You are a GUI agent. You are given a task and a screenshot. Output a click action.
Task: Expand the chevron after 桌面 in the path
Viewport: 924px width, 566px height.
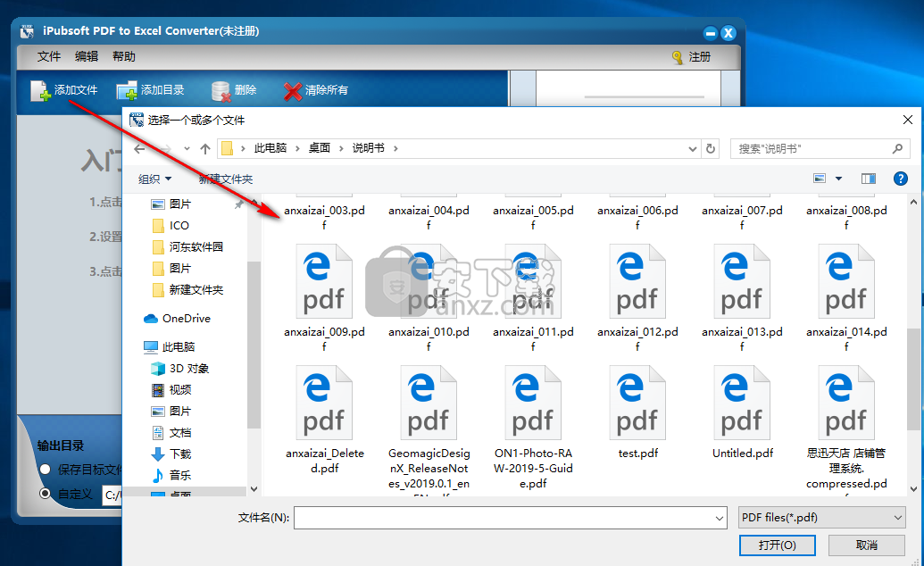click(x=341, y=148)
